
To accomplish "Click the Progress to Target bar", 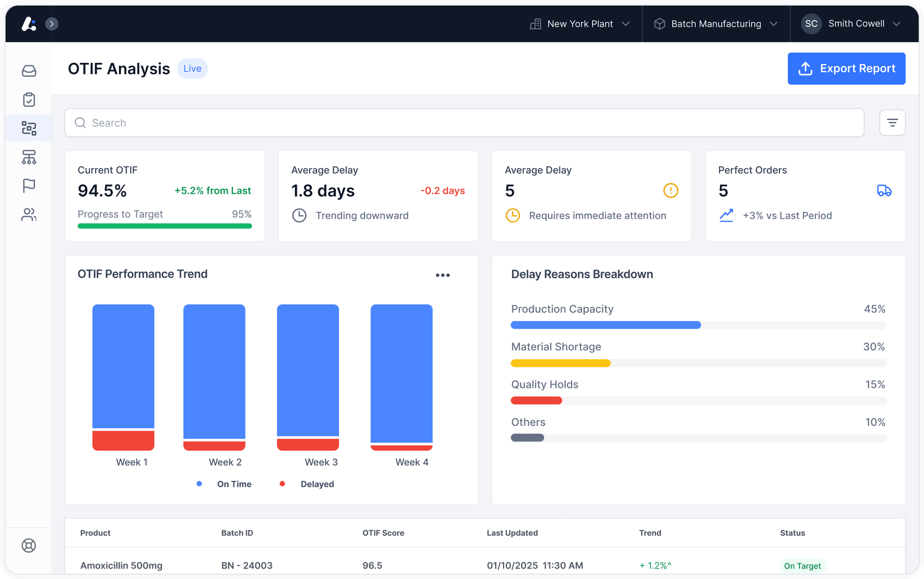I will click(x=165, y=226).
